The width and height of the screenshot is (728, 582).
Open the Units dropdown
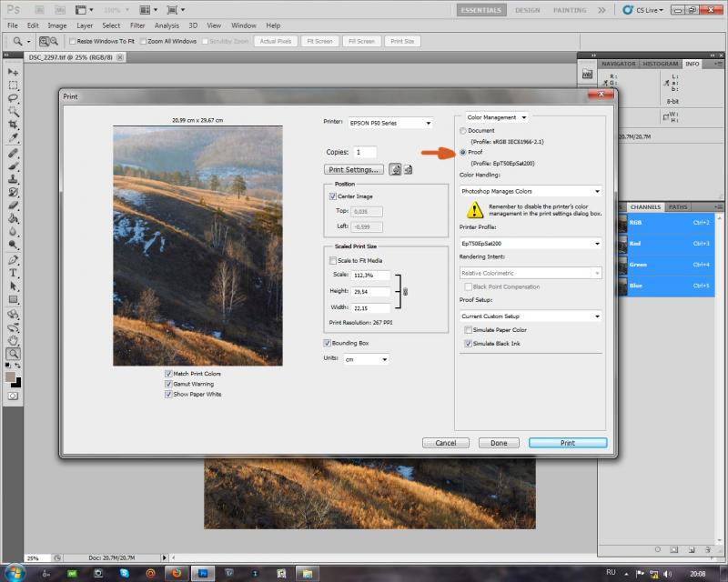366,359
